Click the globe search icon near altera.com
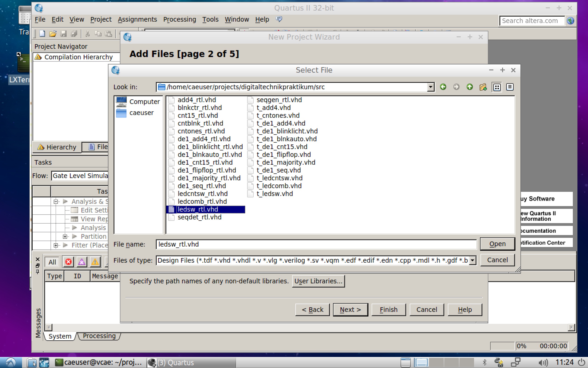 571,21
